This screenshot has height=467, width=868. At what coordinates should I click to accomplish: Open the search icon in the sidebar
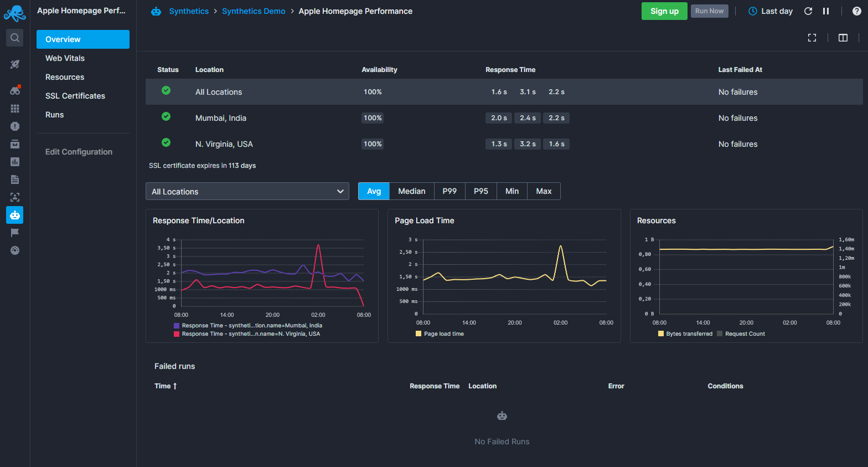click(x=15, y=38)
